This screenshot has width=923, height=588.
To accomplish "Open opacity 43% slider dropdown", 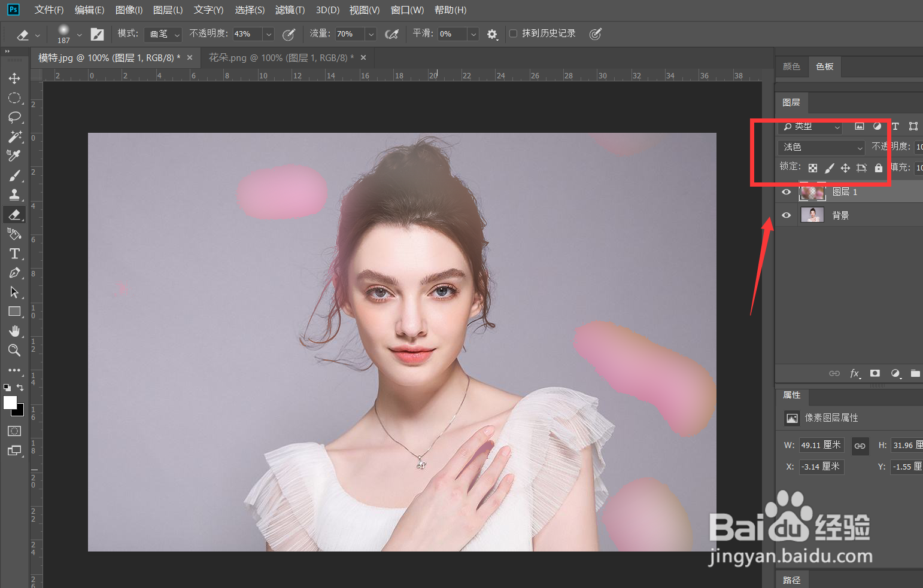I will coord(269,35).
